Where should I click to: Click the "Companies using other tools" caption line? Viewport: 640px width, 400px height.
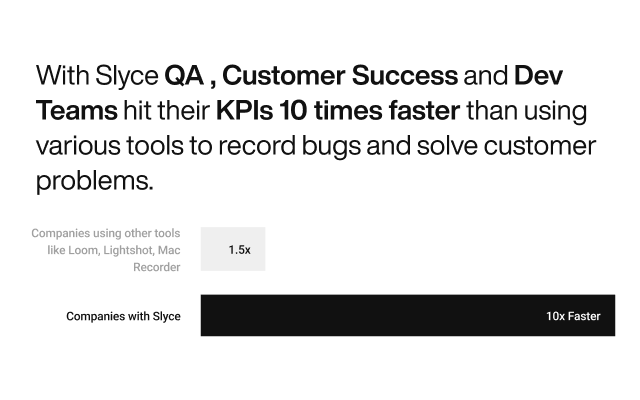click(106, 233)
